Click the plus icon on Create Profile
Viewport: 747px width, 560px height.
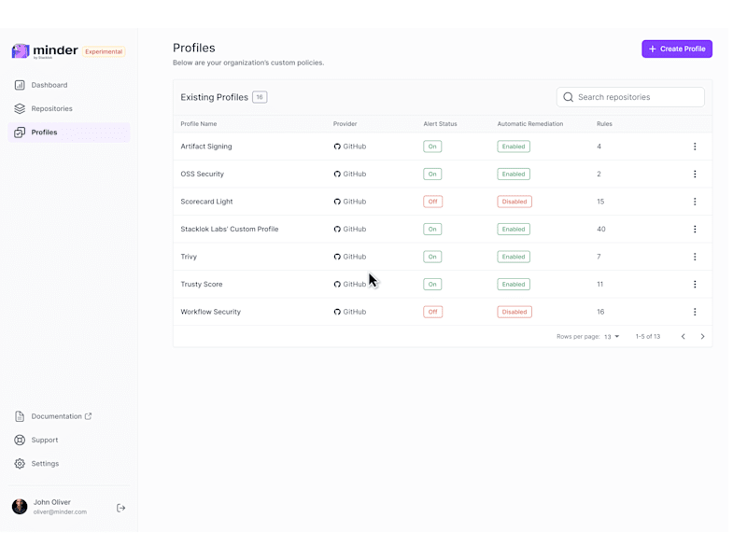pos(652,49)
